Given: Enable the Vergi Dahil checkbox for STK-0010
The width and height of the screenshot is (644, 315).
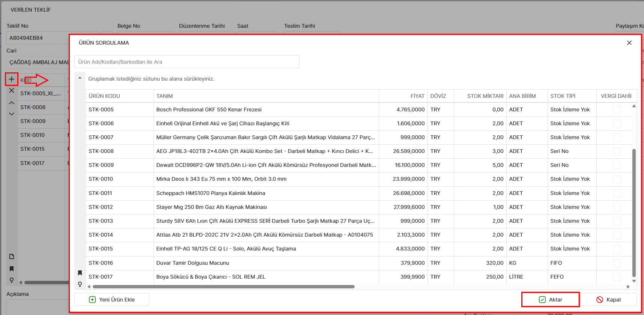Looking at the screenshot, I should pyautogui.click(x=617, y=179).
